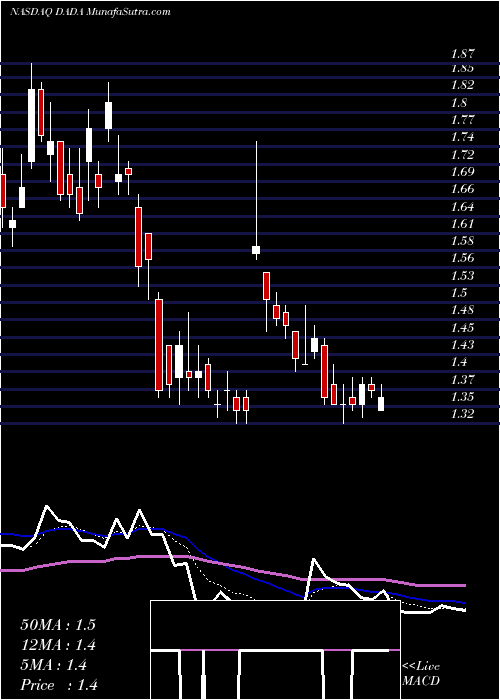Click the 1.61 price axis label
The width and height of the screenshot is (500, 700).
[x=462, y=224]
